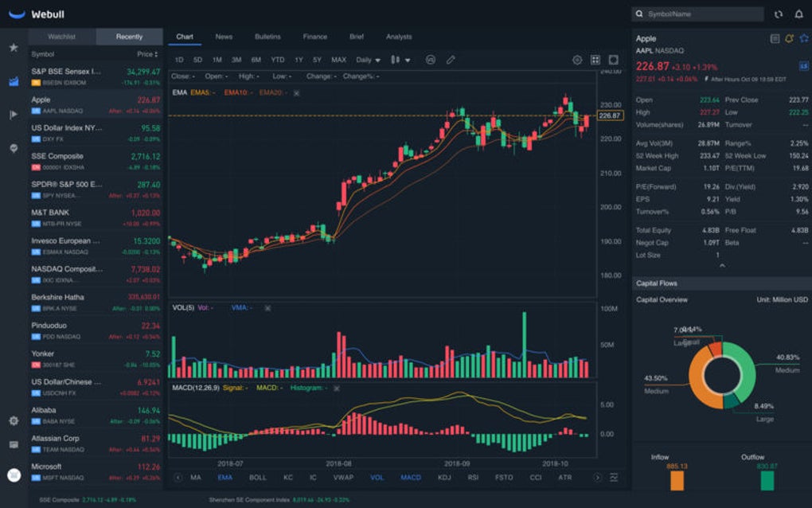Toggle the KC indicator
This screenshot has width=812, height=508.
coord(288,478)
